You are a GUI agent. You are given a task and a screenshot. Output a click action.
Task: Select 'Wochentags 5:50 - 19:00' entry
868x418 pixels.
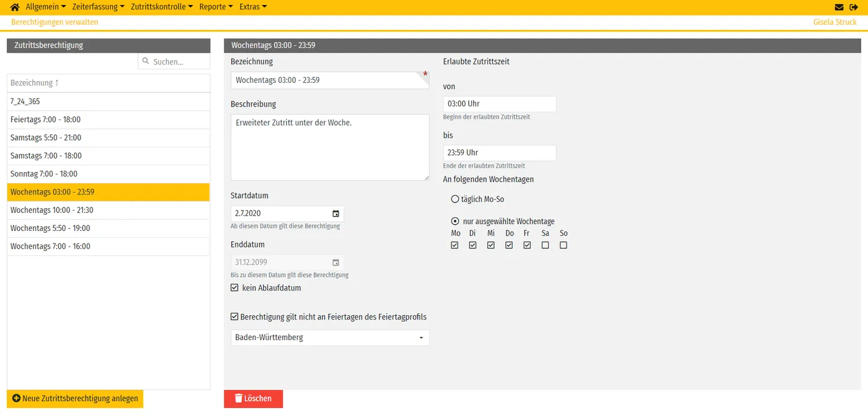tap(108, 229)
